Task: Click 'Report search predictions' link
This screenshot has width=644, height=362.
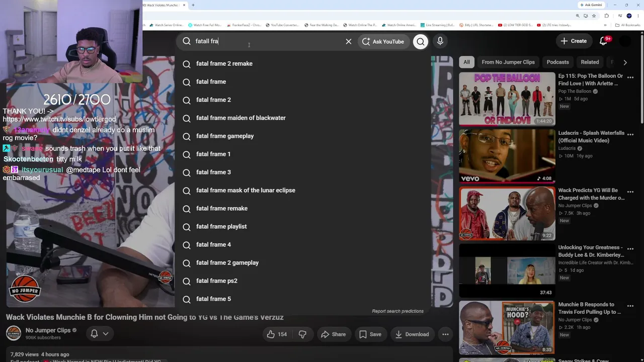Action: pos(397,311)
